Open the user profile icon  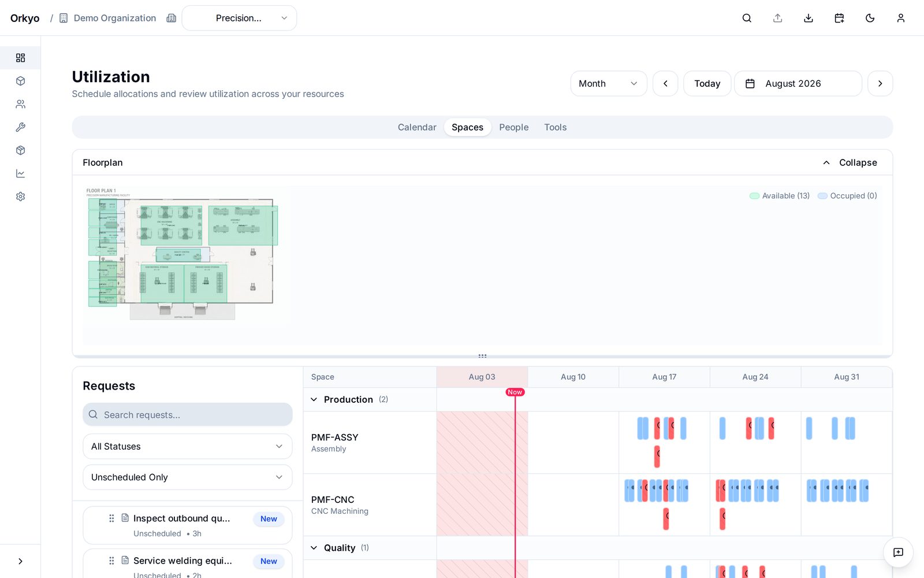tap(900, 18)
